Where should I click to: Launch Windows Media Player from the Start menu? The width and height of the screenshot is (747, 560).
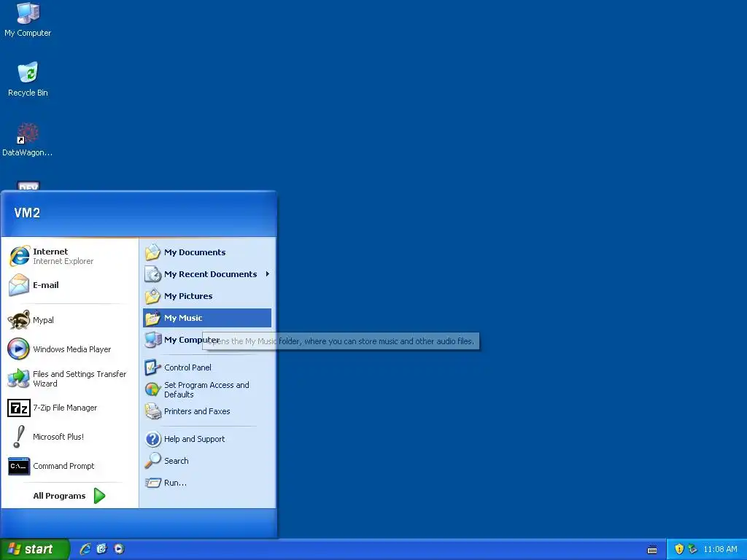click(69, 349)
